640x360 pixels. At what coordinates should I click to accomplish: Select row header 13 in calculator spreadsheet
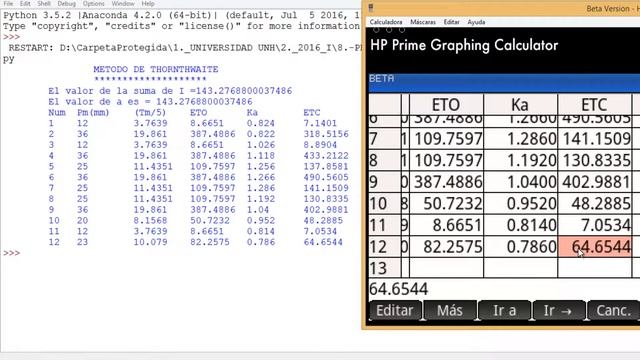pos(384,268)
